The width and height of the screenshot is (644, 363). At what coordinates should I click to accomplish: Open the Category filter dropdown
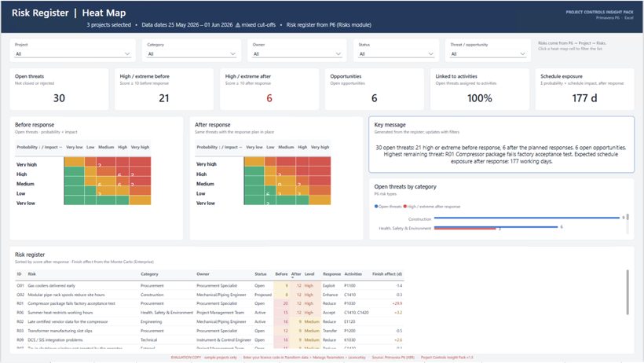click(192, 54)
